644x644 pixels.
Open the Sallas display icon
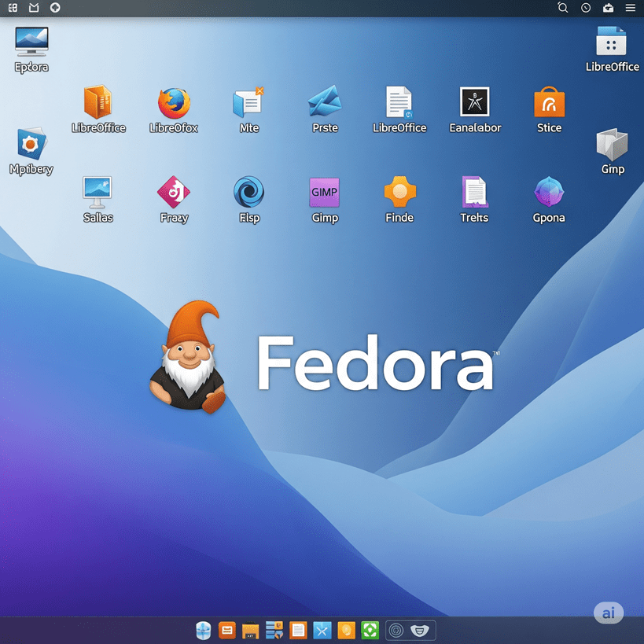98,192
